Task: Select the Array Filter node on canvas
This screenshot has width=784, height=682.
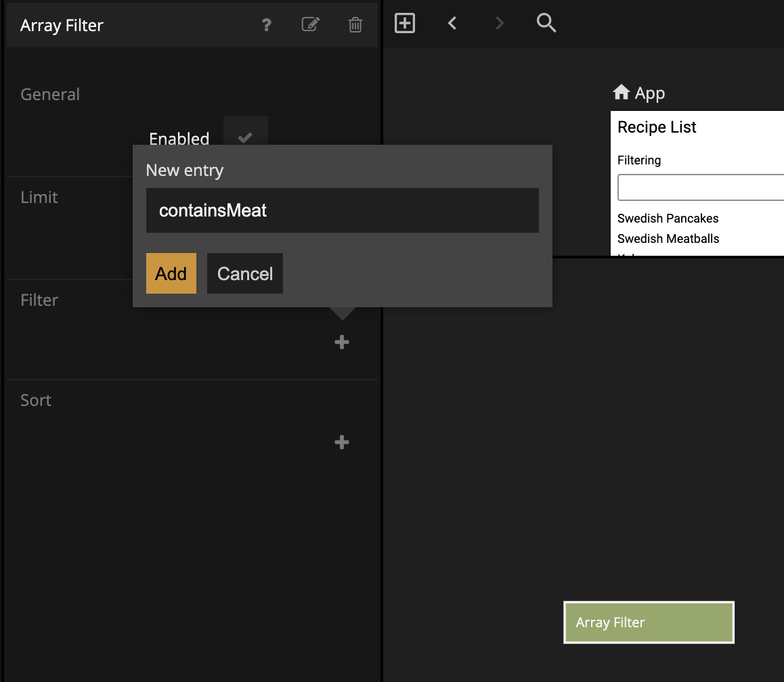Action: 649,622
